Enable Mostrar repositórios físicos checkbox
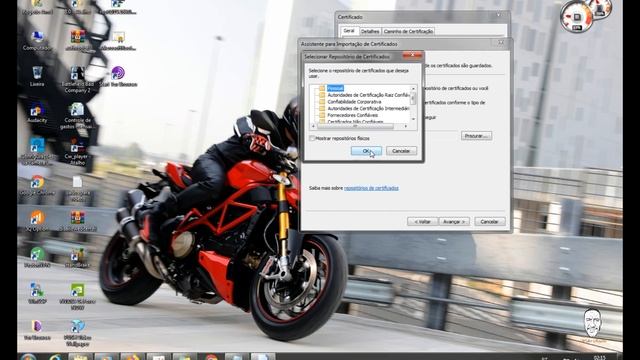The width and height of the screenshot is (640, 360). pyautogui.click(x=312, y=138)
